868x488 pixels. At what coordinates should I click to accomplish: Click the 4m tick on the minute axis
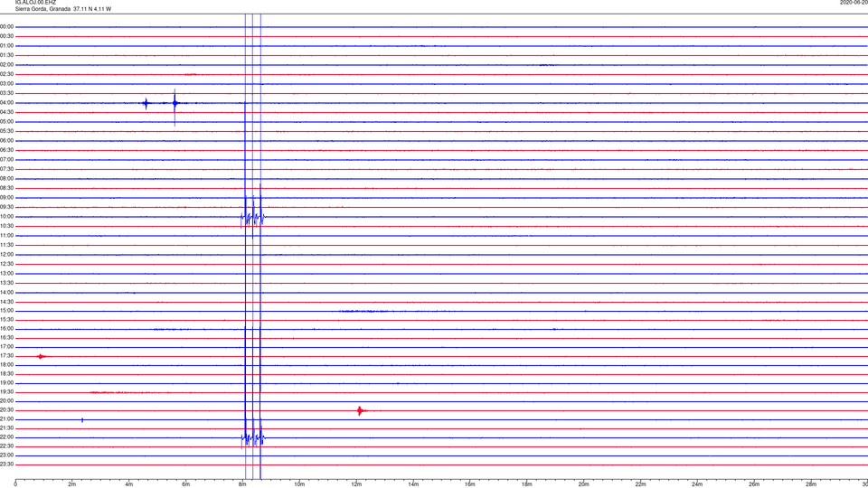(x=129, y=484)
